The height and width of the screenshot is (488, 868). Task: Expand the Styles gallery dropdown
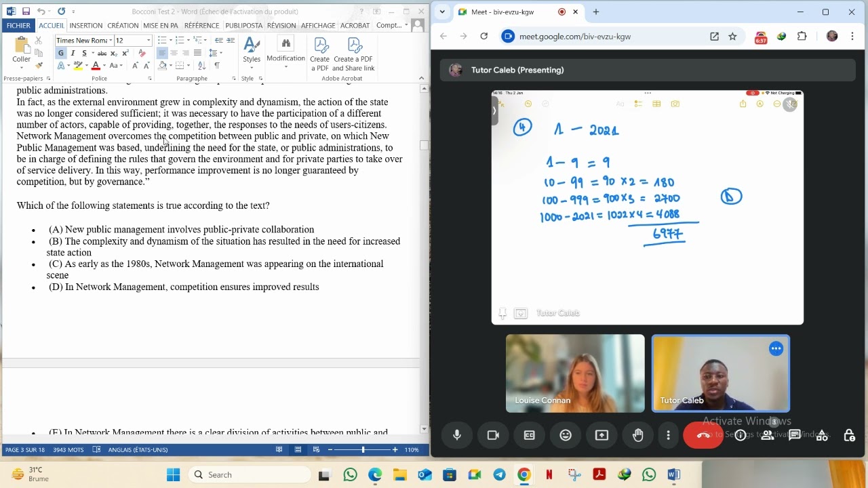[x=252, y=67]
